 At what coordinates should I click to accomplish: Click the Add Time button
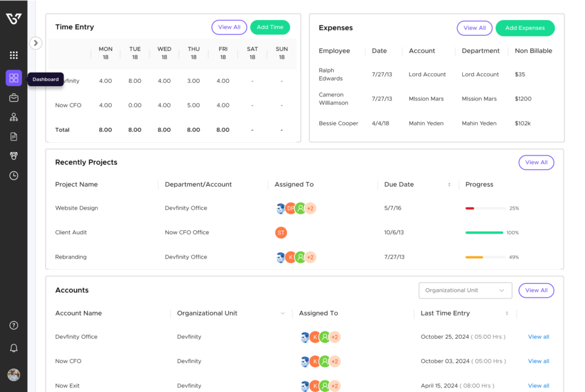click(270, 27)
